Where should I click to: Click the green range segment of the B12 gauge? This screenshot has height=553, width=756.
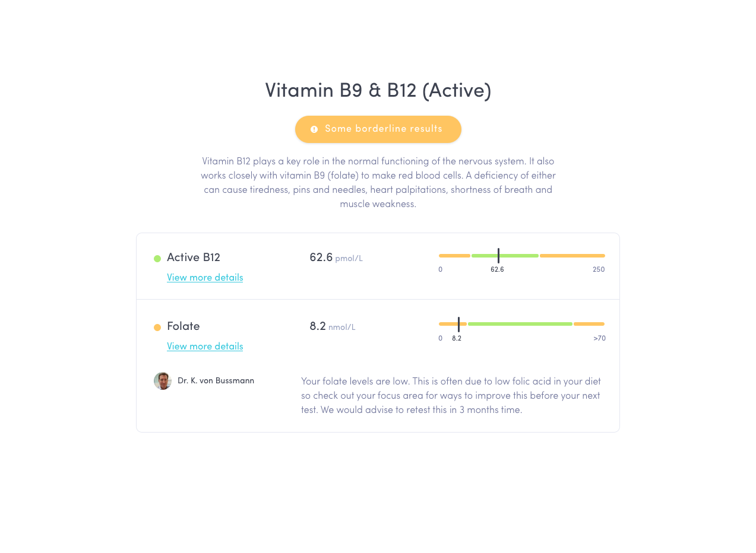pyautogui.click(x=505, y=255)
